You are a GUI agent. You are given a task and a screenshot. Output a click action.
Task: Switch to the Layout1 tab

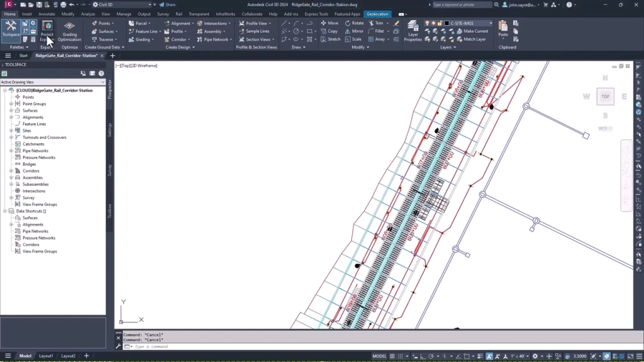click(x=47, y=355)
